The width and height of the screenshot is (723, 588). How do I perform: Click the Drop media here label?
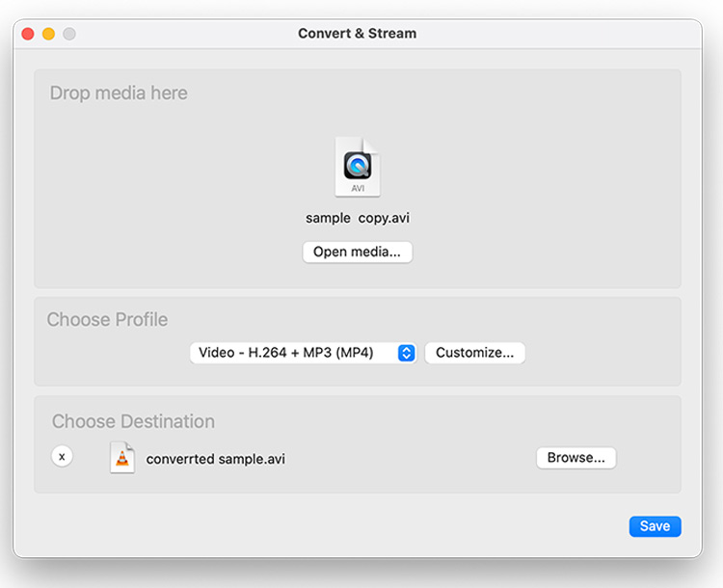(x=119, y=94)
